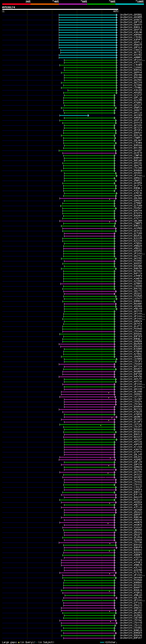This screenshot has height=644, width=146.
Task: Click the short cyan bar for Q43369
Action: point(74,116)
